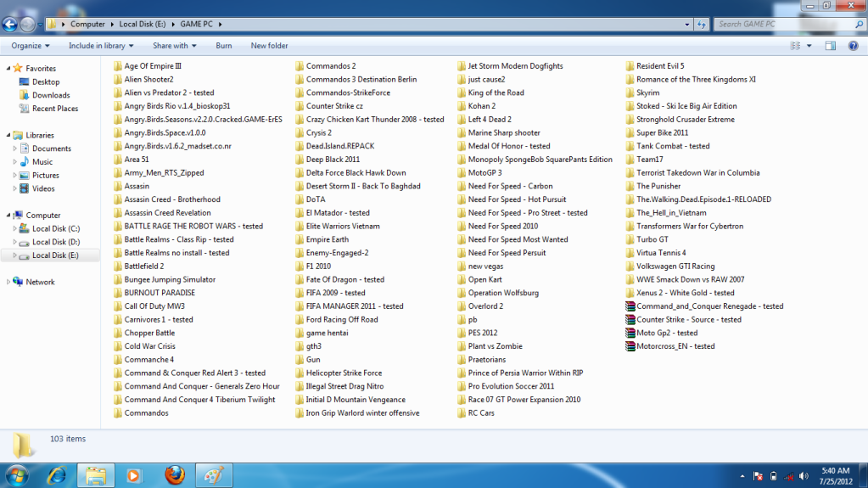This screenshot has width=868, height=488.
Task: Show the preview pane icon
Action: (x=831, y=46)
